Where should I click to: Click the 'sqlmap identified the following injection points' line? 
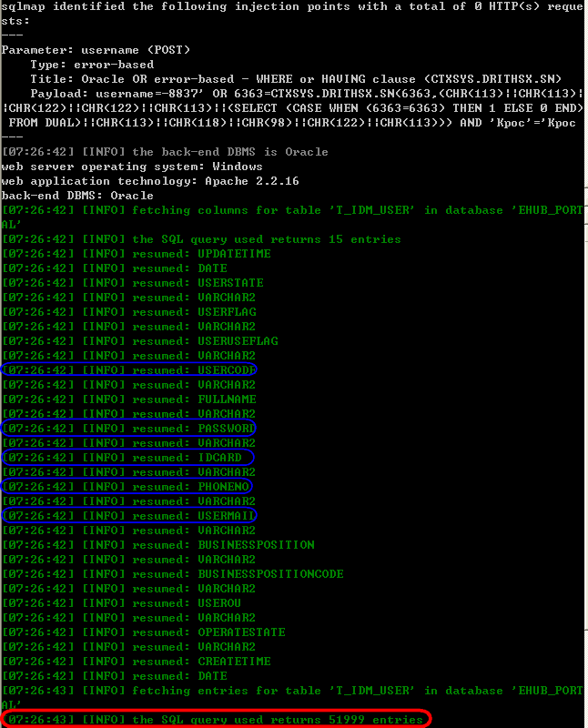[292, 6]
